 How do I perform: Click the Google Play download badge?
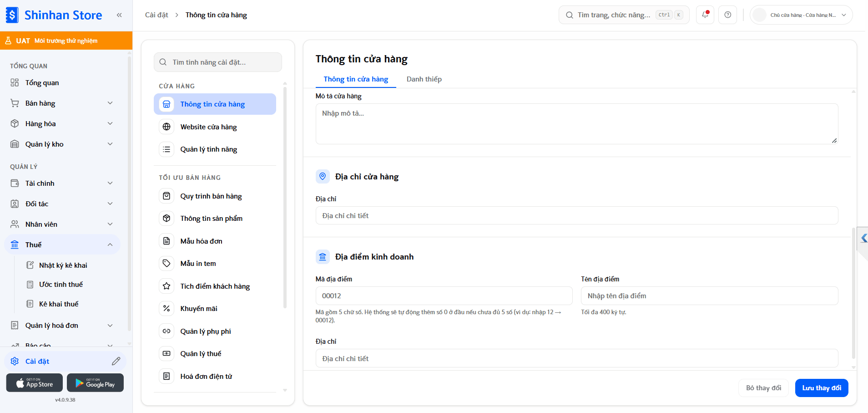click(x=95, y=383)
